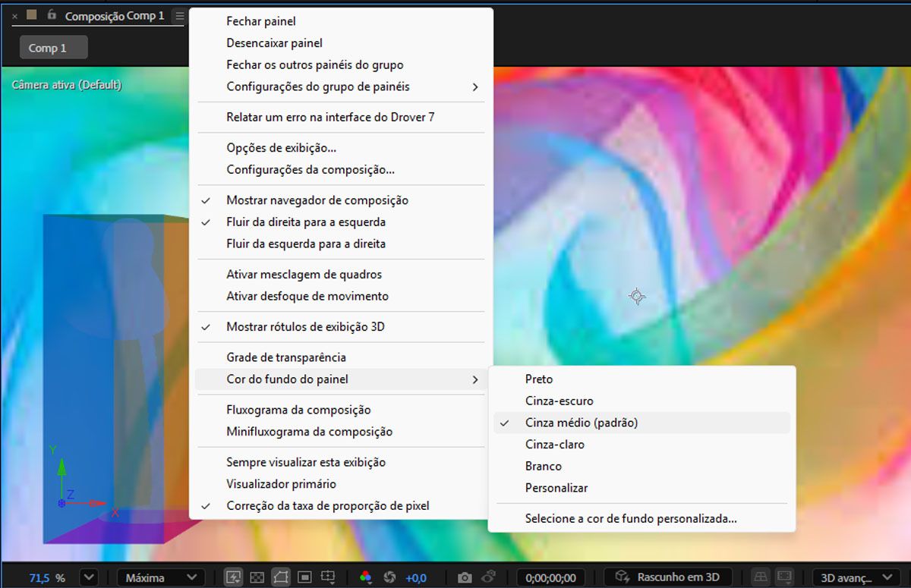Open the 'Máxima' resolution dropdown
The image size is (911, 588).
coord(161,577)
